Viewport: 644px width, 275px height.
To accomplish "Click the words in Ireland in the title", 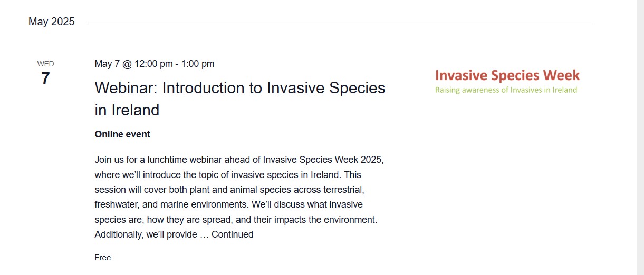I will tap(127, 110).
